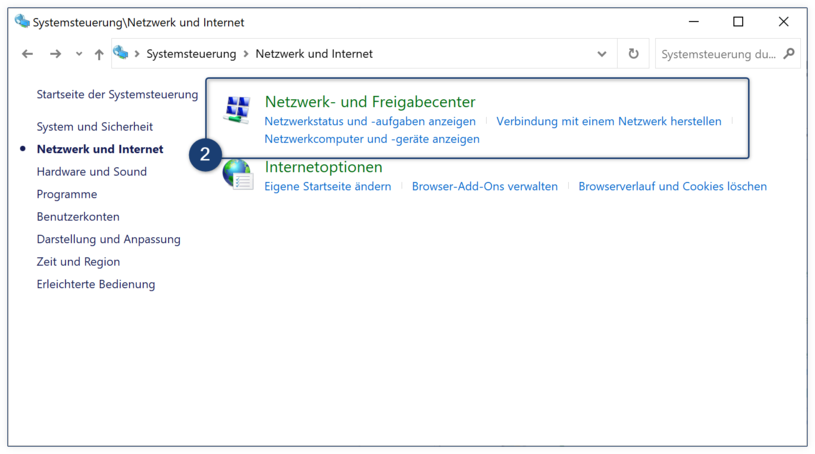Open Browser-Add-Ons verwalten link
Screen dimensions: 815x454
pyautogui.click(x=484, y=186)
